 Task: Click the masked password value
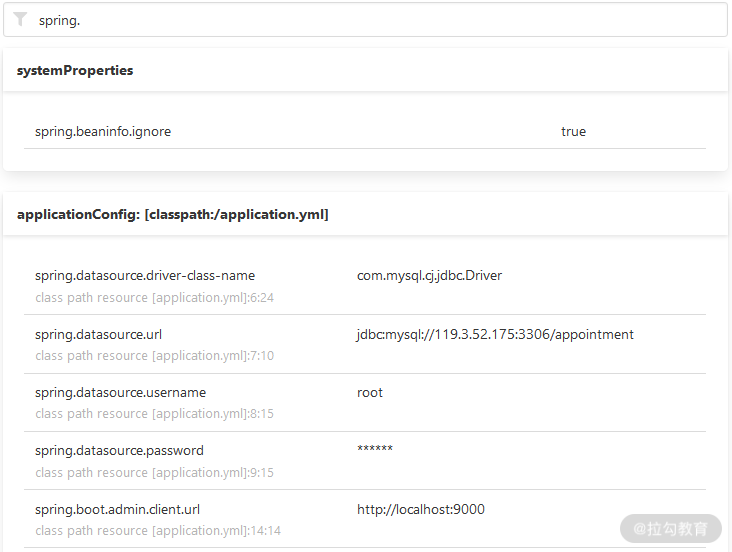coord(375,450)
